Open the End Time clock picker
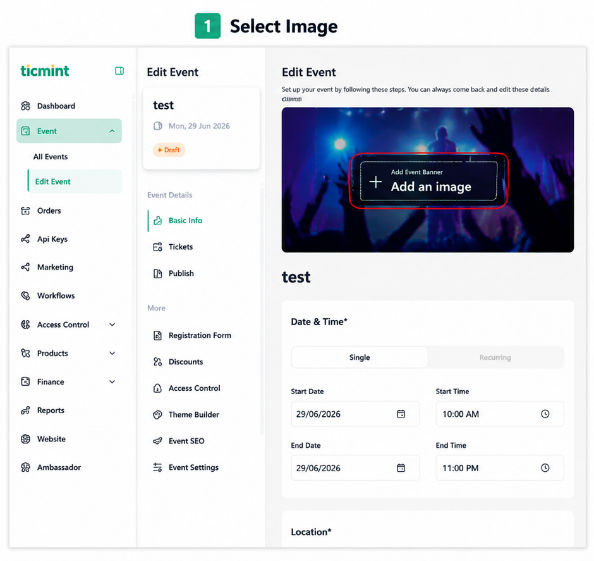The image size is (594, 561). click(545, 468)
